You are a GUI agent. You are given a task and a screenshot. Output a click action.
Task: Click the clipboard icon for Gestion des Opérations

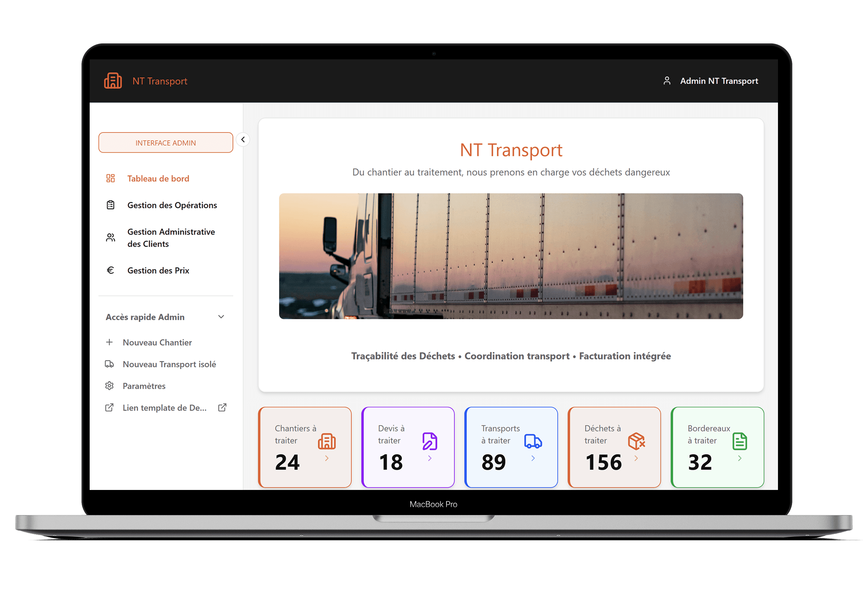click(110, 205)
